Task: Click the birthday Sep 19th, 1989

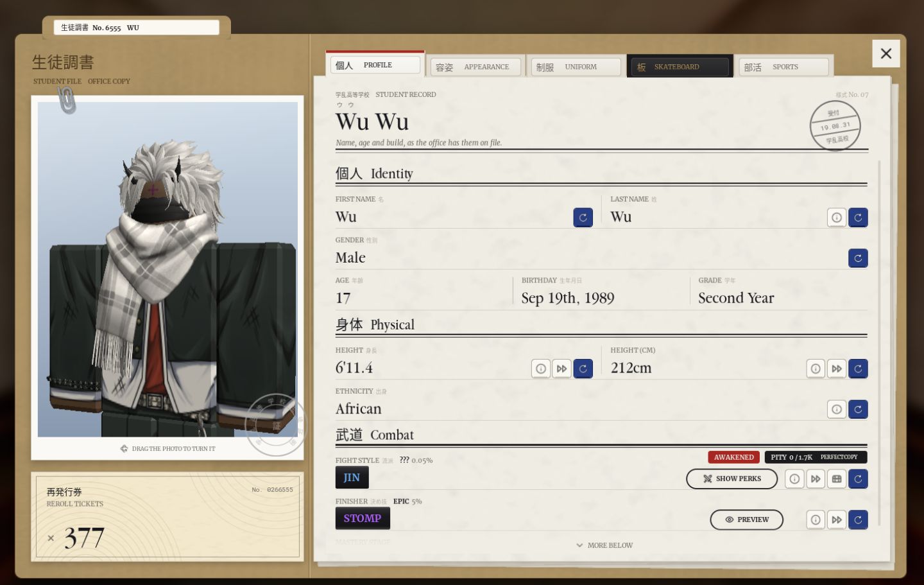Action: point(567,298)
